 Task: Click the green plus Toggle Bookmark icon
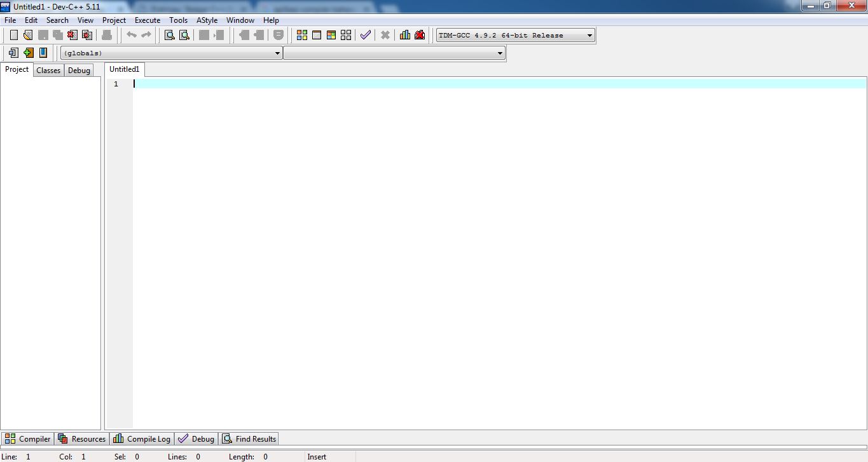coord(28,53)
